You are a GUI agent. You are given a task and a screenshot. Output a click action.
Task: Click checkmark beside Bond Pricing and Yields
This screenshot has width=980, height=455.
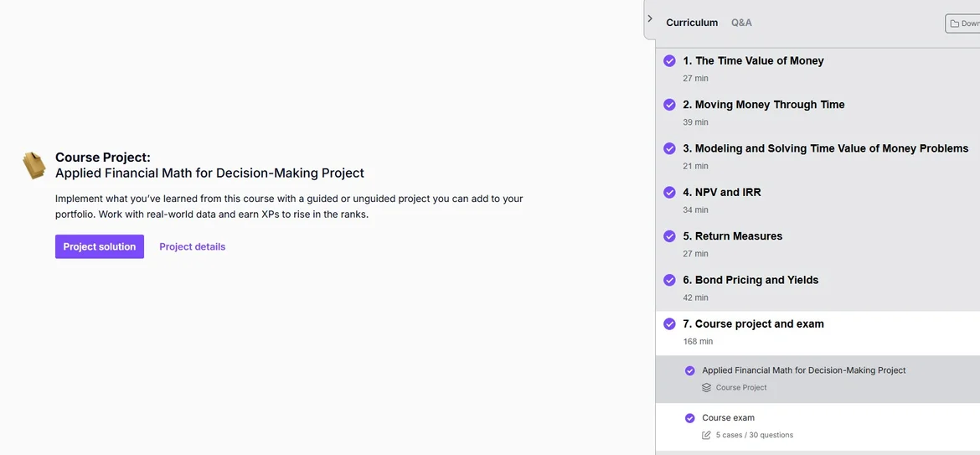(x=669, y=280)
